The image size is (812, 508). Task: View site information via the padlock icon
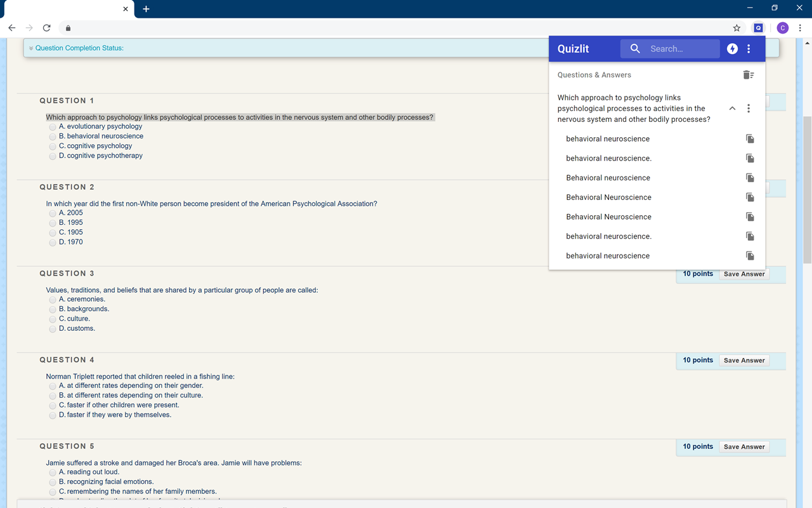click(68, 28)
